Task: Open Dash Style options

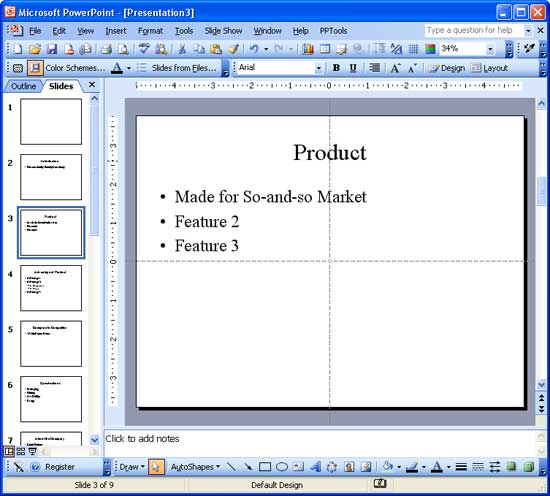Action: (x=478, y=467)
